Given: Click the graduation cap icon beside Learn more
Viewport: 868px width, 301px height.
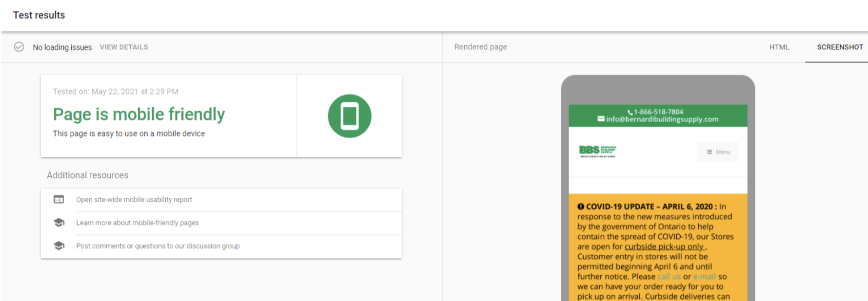Looking at the screenshot, I should [x=59, y=223].
